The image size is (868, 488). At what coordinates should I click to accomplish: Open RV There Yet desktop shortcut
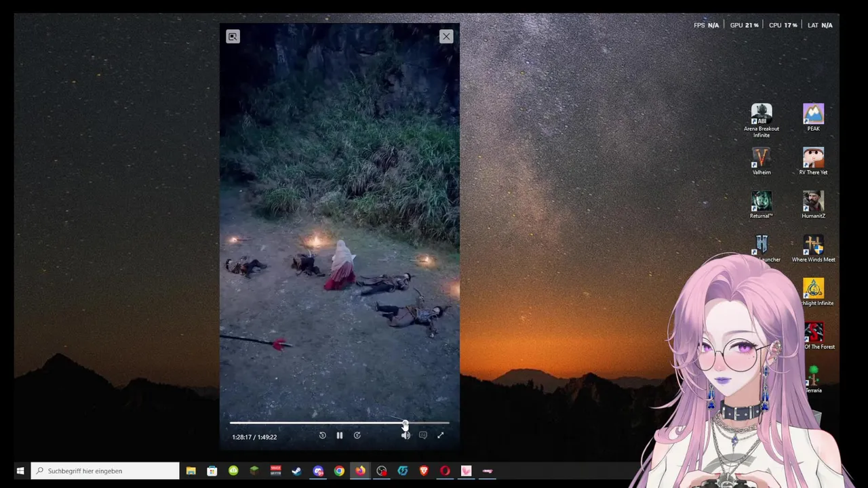click(x=813, y=161)
